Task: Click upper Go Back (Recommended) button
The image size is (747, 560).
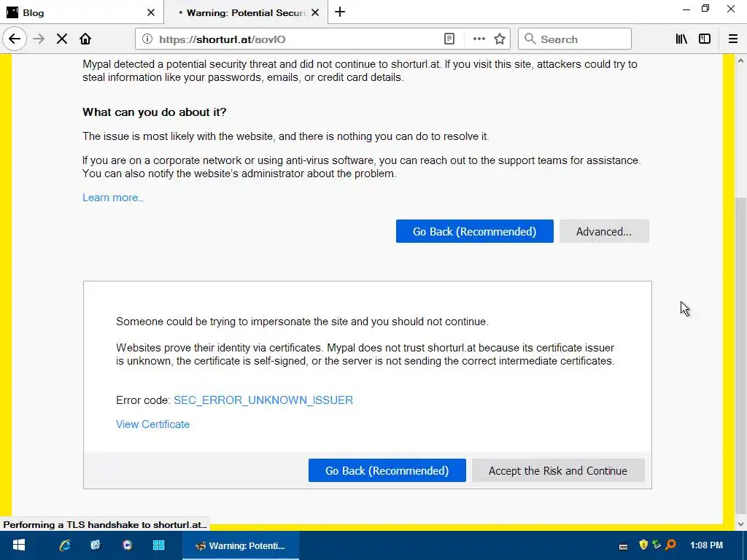Action: tap(474, 231)
